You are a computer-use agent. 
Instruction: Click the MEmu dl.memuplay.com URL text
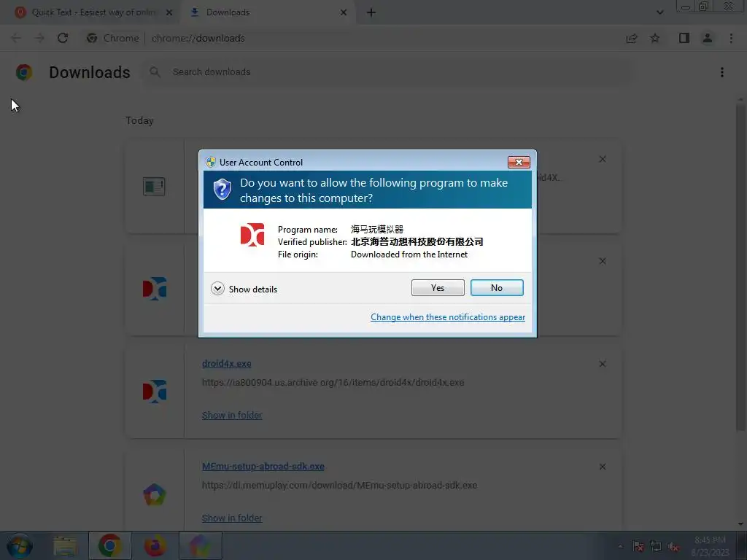click(339, 485)
